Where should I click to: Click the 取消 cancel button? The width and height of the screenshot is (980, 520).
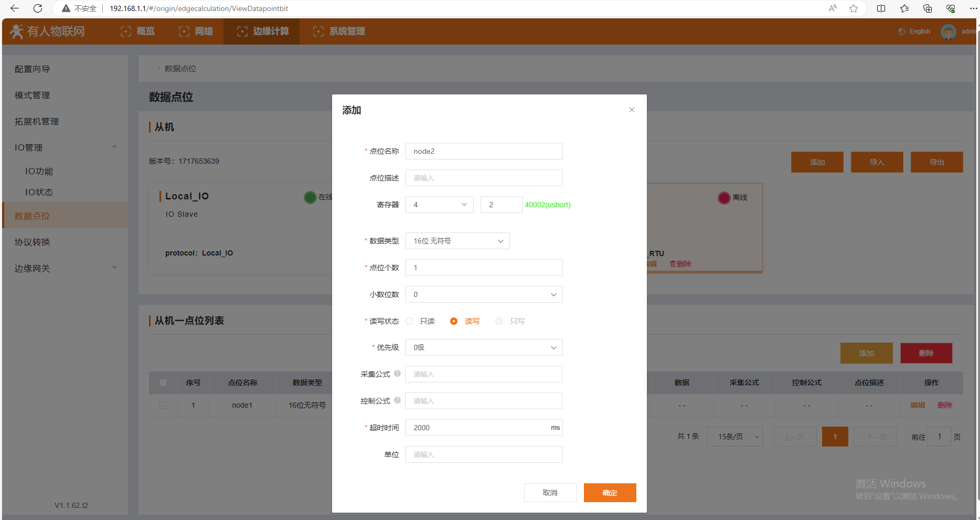pos(550,493)
